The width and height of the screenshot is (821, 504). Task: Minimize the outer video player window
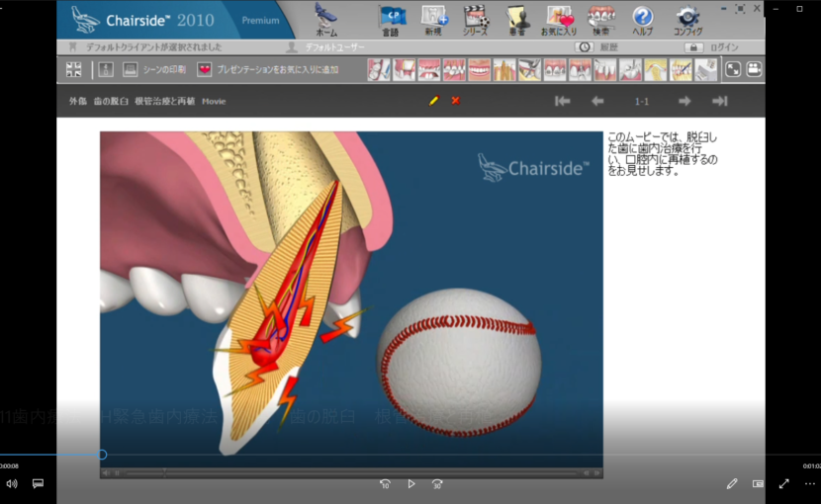(775, 9)
